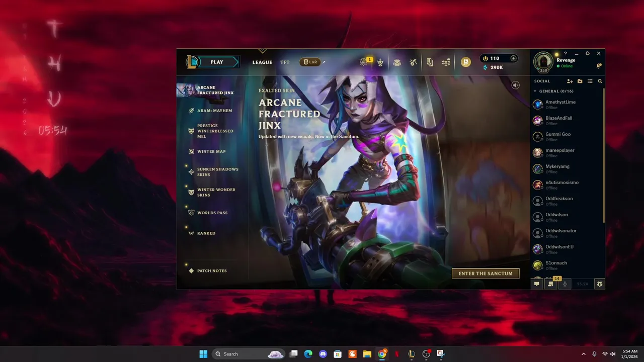This screenshot has height=362, width=644.
Task: Switch to the TFT tab
Action: pos(285,62)
